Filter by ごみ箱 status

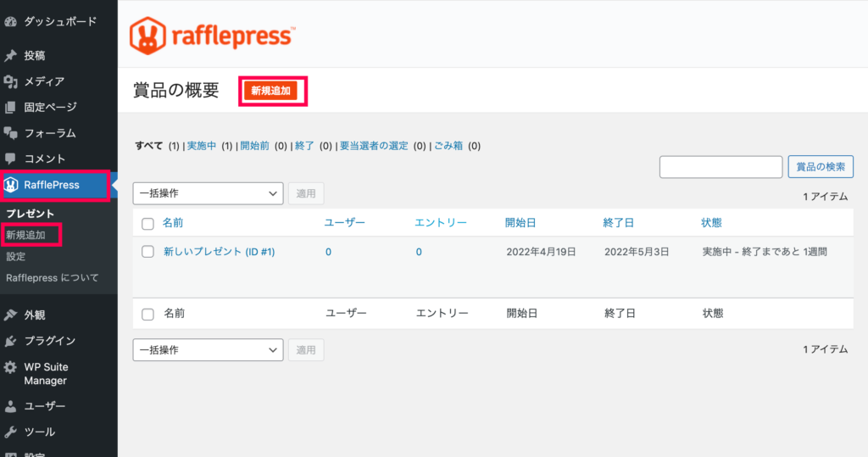click(x=448, y=146)
